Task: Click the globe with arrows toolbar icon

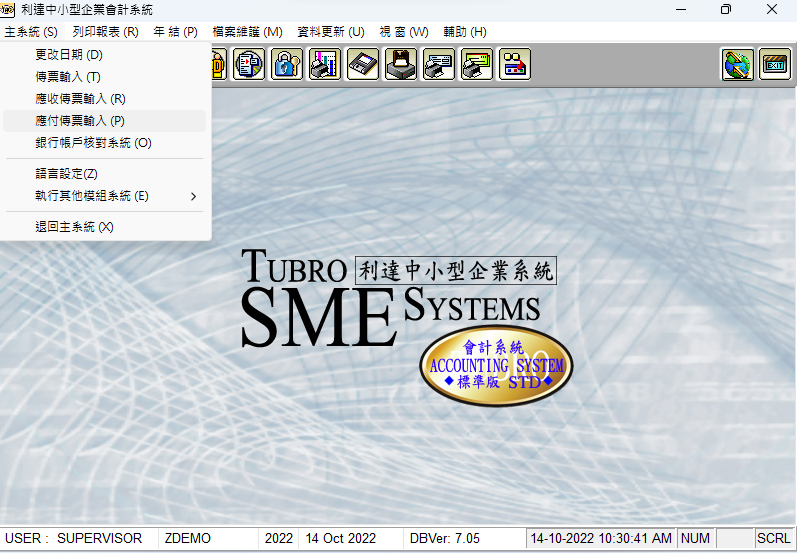Action: (738, 64)
